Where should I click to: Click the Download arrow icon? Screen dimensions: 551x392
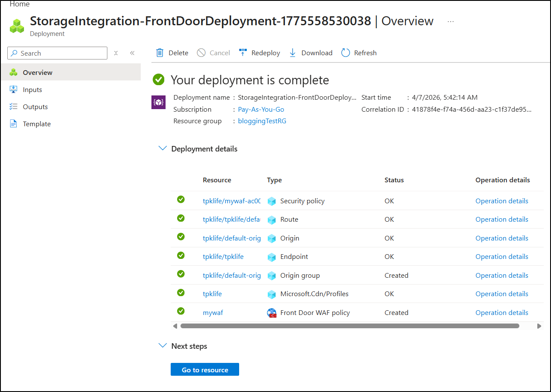pos(293,53)
